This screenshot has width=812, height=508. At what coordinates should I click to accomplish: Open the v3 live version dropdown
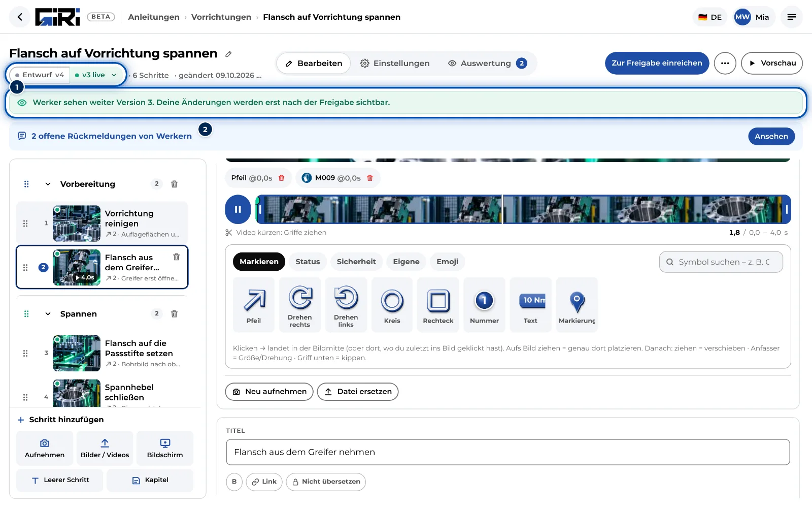click(x=96, y=75)
